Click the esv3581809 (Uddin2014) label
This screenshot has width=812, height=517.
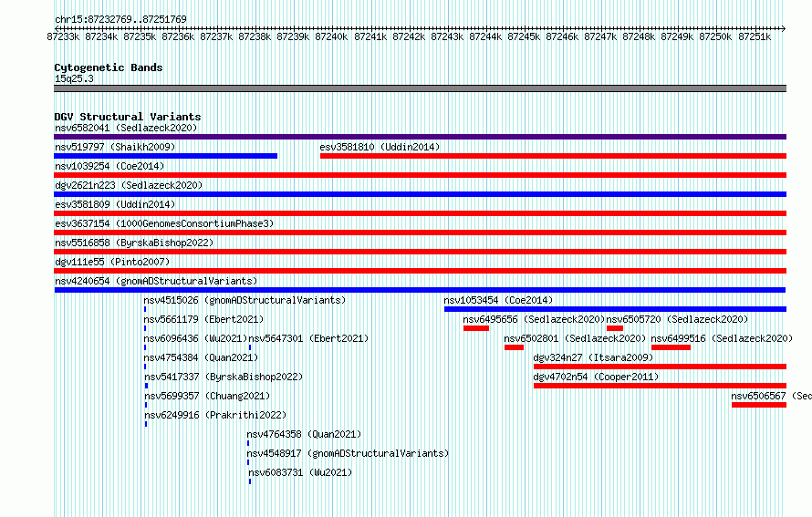tap(115, 204)
